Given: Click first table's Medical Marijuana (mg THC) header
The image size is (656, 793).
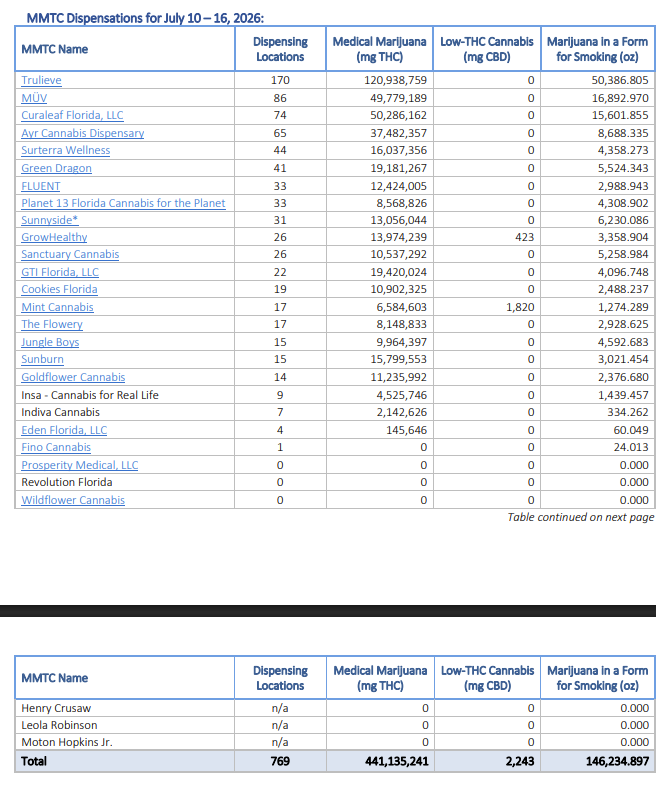Looking at the screenshot, I should point(379,49).
